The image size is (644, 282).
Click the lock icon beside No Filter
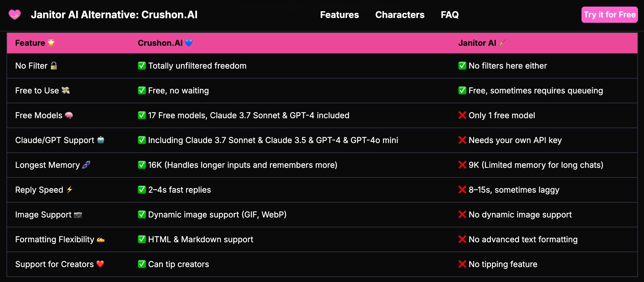[54, 66]
